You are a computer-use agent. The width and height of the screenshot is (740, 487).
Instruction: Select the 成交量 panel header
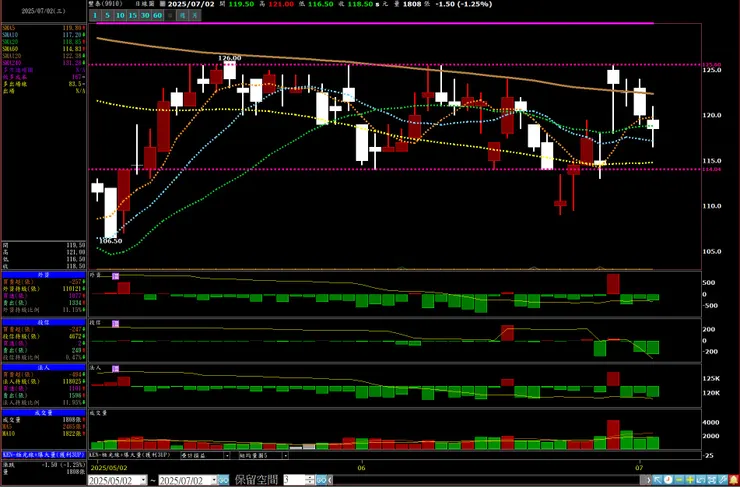click(44, 413)
